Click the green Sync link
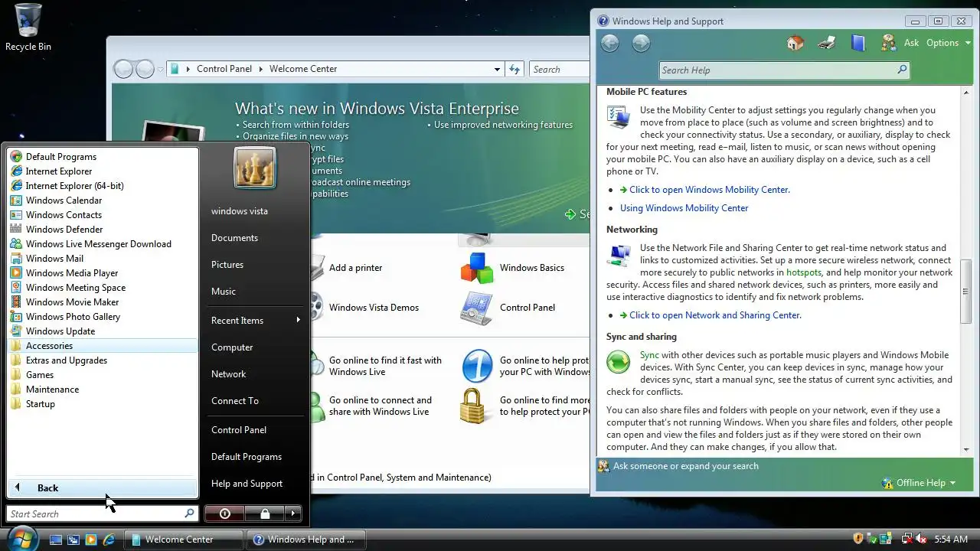The width and height of the screenshot is (980, 551). (649, 355)
